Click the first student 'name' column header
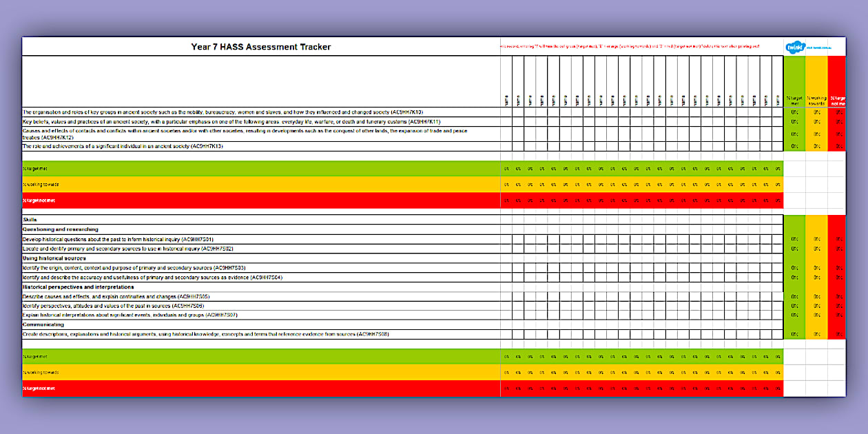Viewport: 868px width, 434px height. pos(506,100)
